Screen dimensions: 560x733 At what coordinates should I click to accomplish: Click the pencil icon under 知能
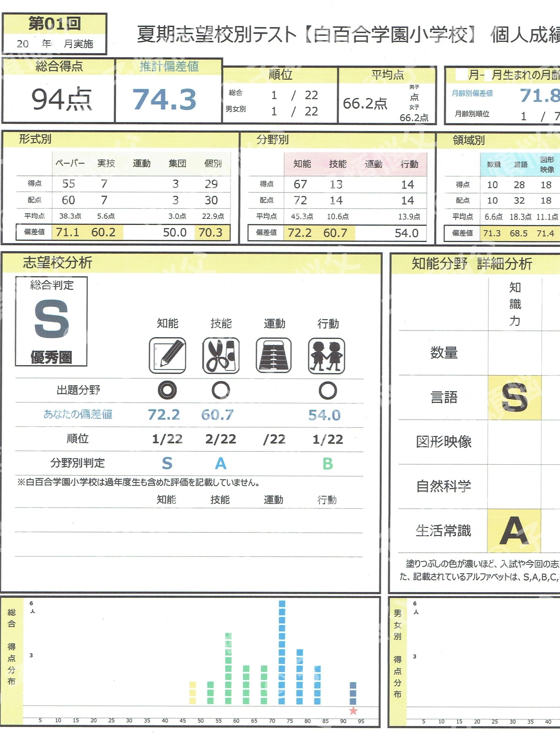tap(167, 355)
